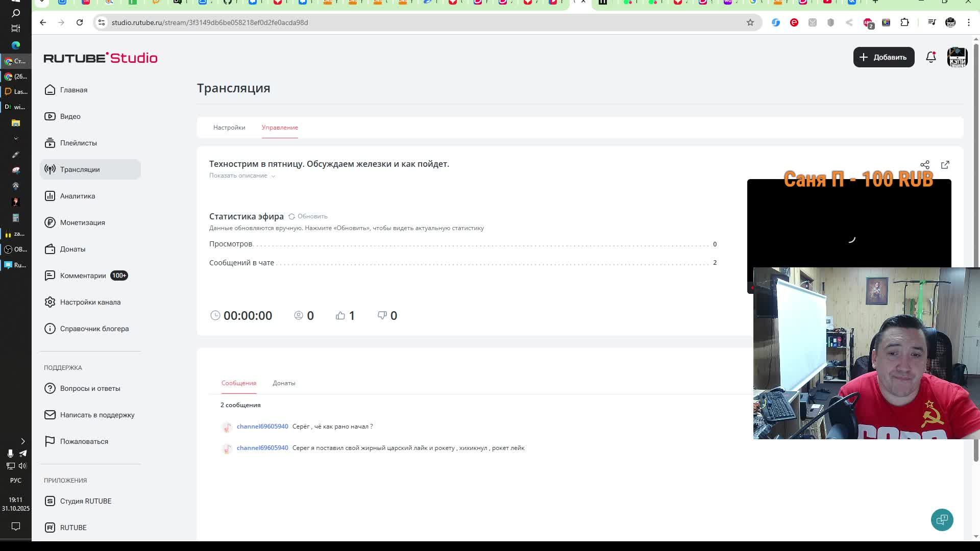Click the share icon above stream preview

point(924,165)
